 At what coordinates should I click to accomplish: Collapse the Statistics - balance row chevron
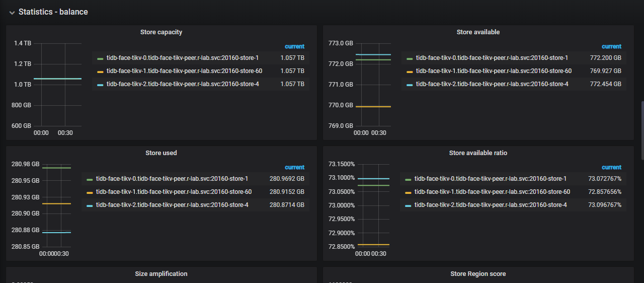tap(12, 12)
